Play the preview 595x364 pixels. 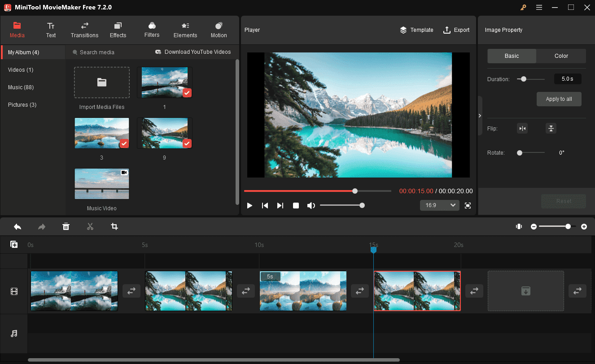pyautogui.click(x=249, y=205)
